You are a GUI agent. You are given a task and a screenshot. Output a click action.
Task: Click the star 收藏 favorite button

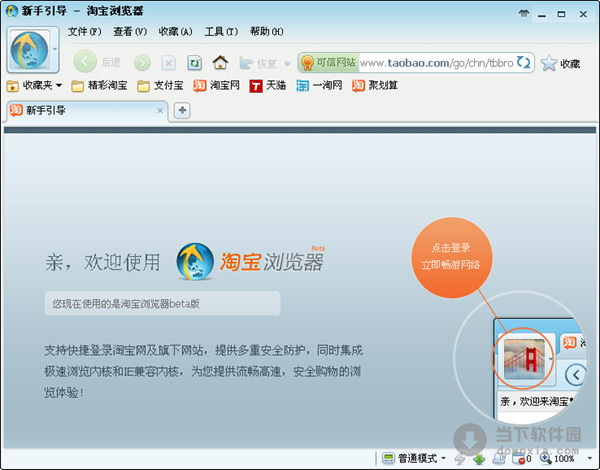tap(560, 63)
